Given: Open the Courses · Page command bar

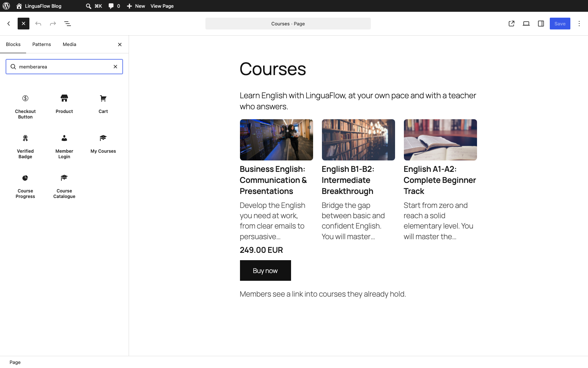Looking at the screenshot, I should [288, 24].
